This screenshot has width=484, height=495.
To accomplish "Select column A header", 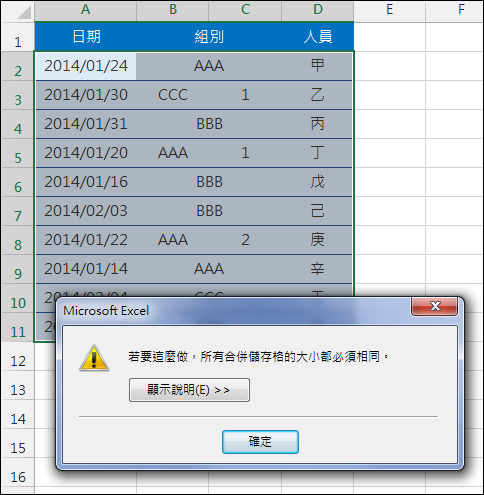I will point(85,10).
